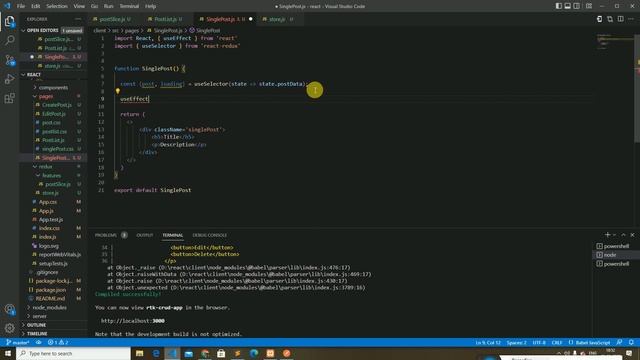Switch to the DEBUG CONSOLE panel tab
This screenshot has height=360, width=640.
pyautogui.click(x=209, y=235)
